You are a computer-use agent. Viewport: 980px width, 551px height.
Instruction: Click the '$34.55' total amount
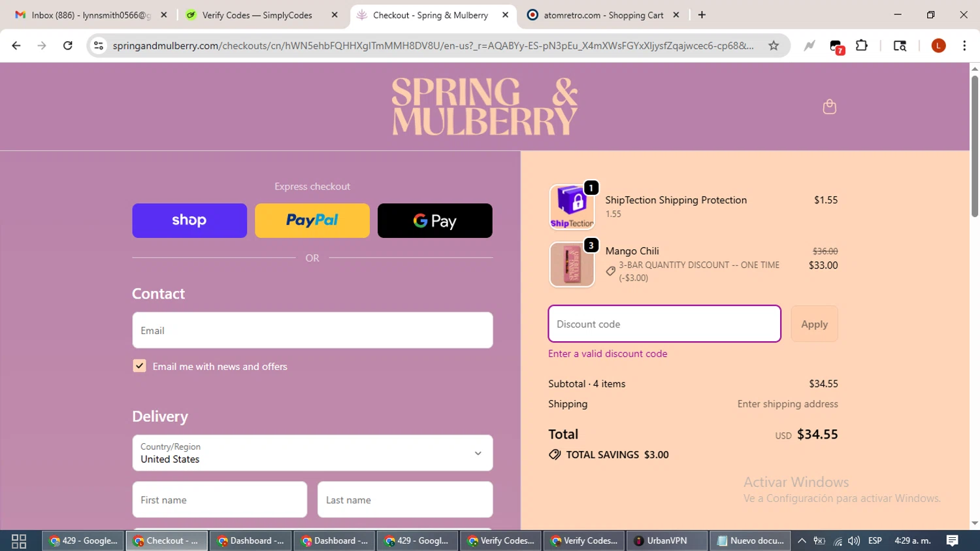[817, 434]
